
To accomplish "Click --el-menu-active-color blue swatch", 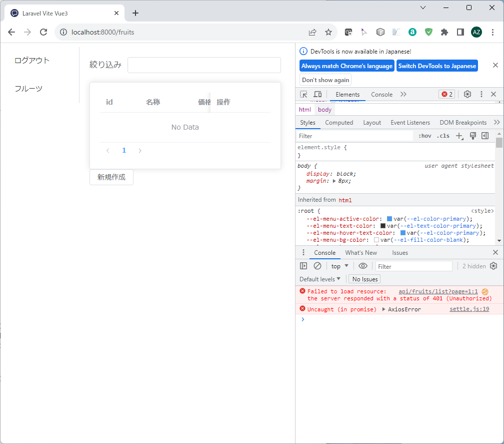I will click(389, 219).
